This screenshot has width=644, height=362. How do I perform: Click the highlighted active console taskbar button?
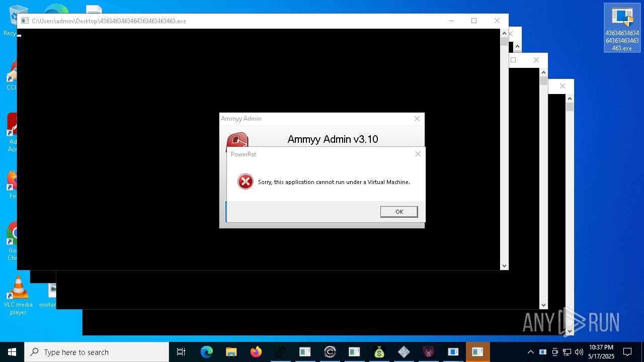point(478,352)
